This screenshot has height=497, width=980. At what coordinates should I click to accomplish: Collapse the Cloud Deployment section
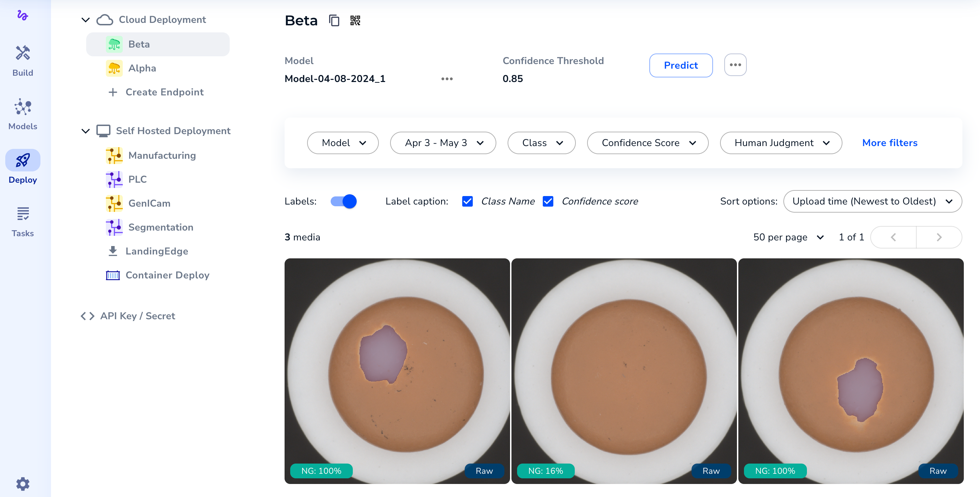(85, 20)
